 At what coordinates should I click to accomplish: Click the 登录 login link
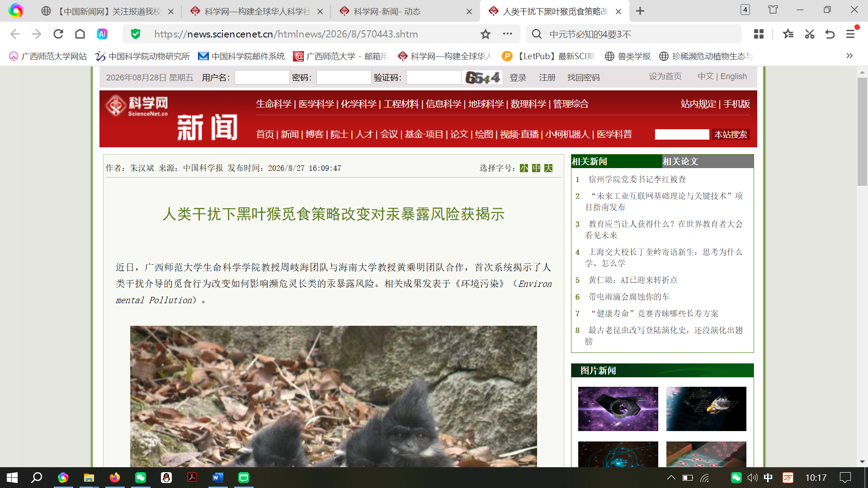coord(518,78)
